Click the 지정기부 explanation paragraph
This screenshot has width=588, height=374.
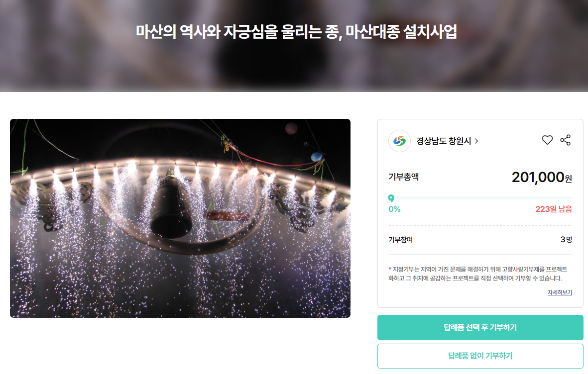coord(478,274)
